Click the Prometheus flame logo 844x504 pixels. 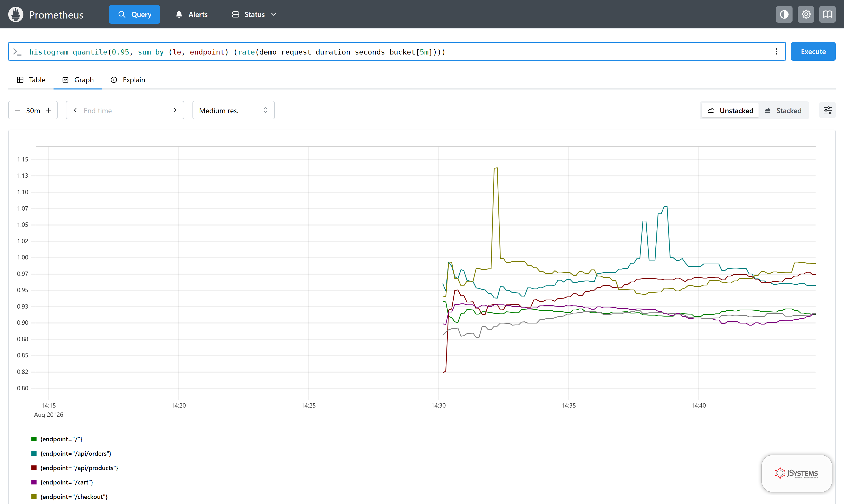[x=16, y=14]
